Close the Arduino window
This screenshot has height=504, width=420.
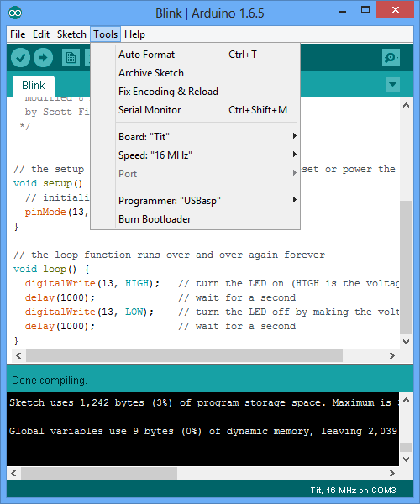point(396,9)
